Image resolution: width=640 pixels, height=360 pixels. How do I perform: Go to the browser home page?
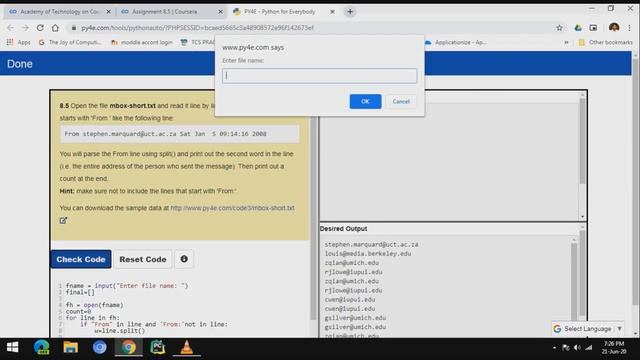click(x=55, y=28)
